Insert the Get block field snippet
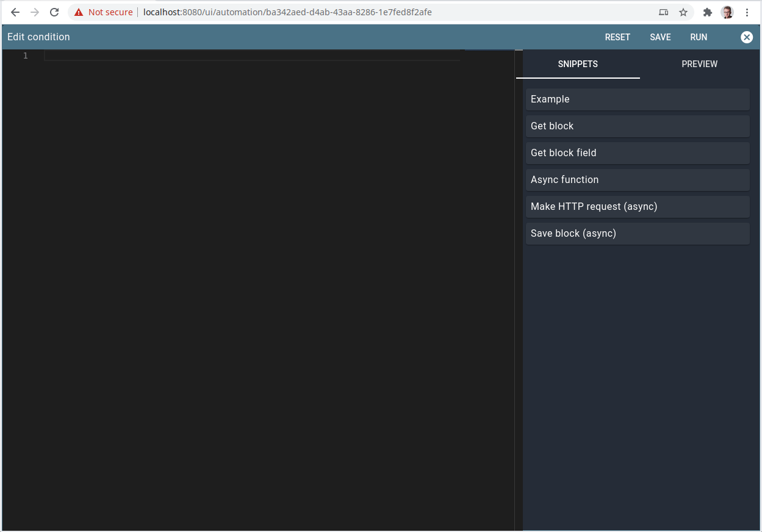762x532 pixels. pos(638,153)
